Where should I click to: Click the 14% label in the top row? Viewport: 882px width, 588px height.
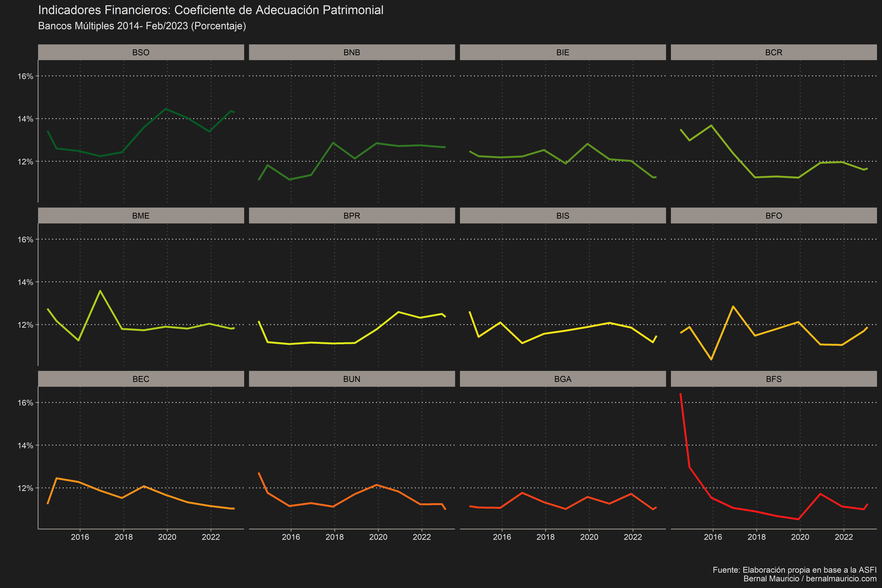(25, 119)
